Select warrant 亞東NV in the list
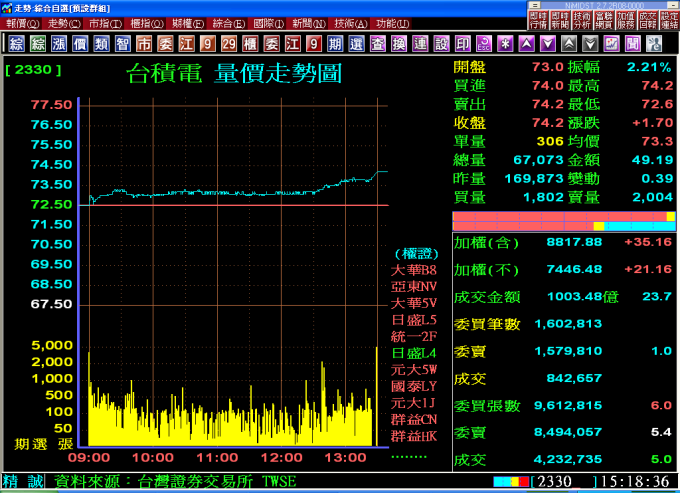Image resolution: width=680 pixels, height=493 pixels. click(414, 287)
